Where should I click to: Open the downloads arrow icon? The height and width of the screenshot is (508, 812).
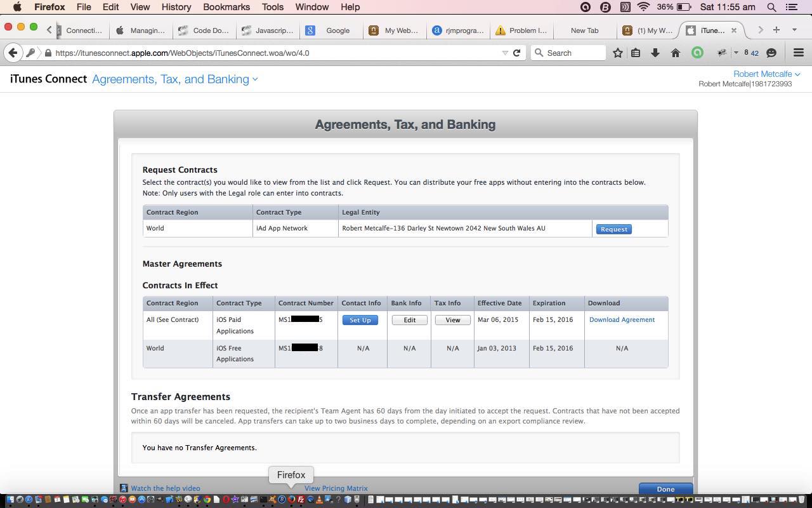click(655, 53)
